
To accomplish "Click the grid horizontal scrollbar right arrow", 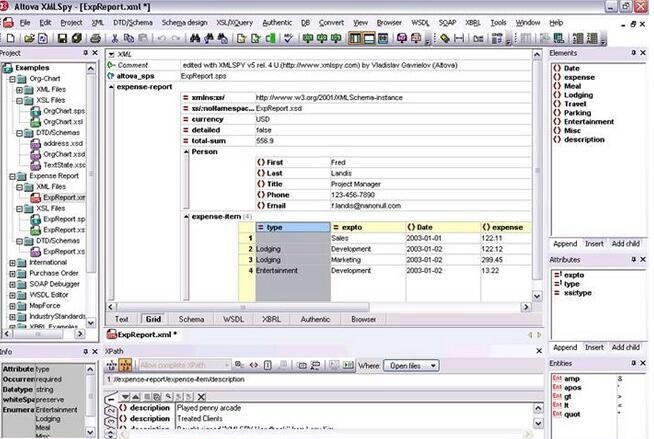I will pos(526,307).
